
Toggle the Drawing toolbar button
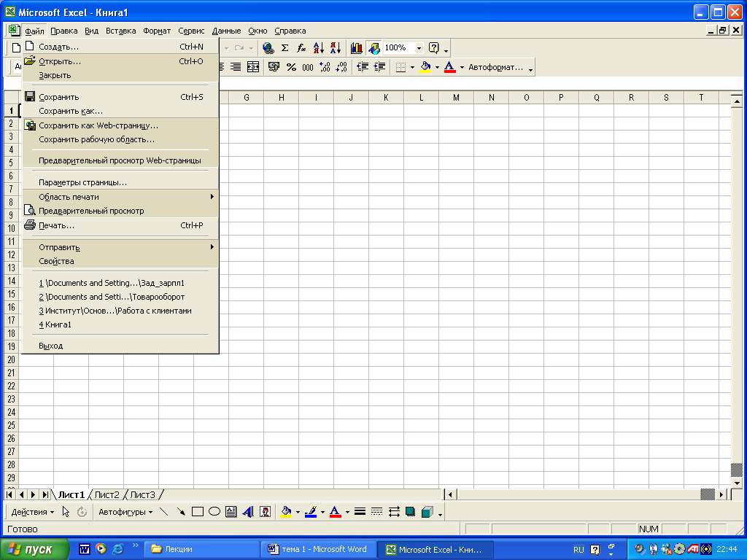pos(374,47)
